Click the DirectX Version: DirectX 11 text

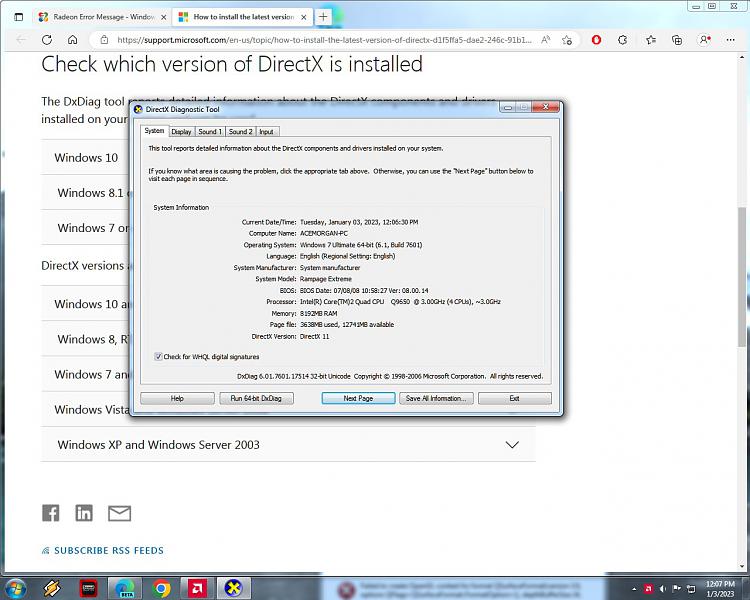(x=290, y=336)
